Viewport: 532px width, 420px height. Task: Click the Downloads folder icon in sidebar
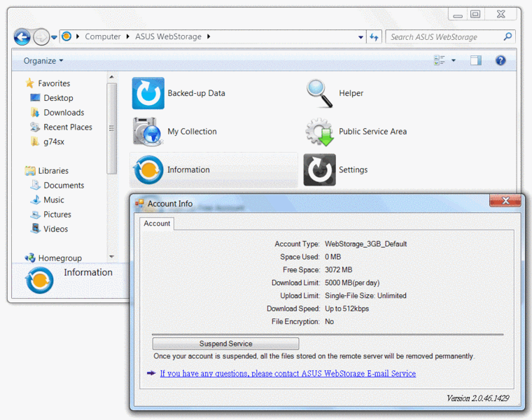point(35,112)
